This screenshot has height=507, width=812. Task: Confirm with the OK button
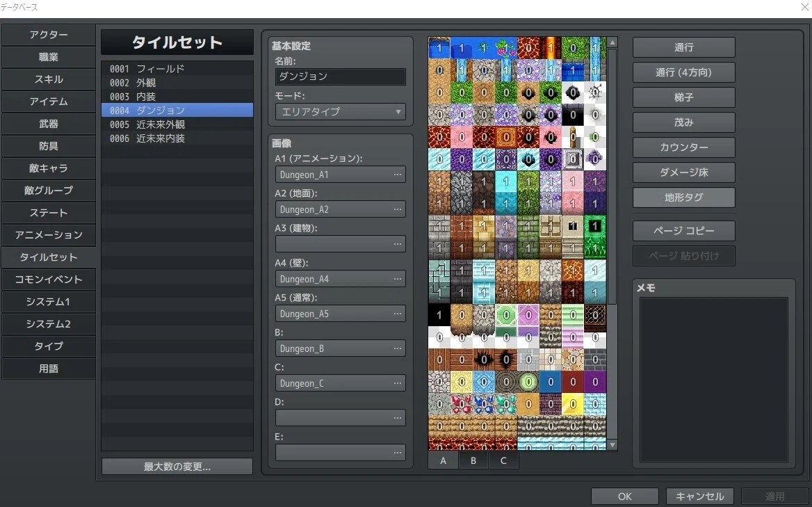[x=624, y=496]
